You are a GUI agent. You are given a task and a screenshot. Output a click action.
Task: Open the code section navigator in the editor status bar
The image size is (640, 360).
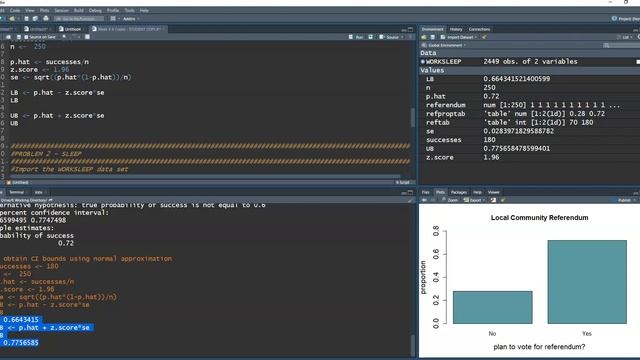click(20, 182)
